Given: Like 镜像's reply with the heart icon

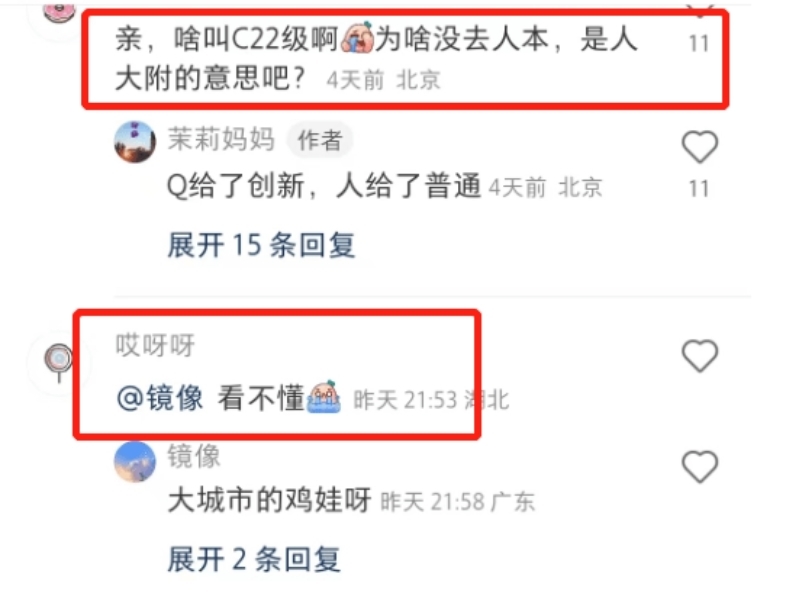Looking at the screenshot, I should pyautogui.click(x=700, y=466).
